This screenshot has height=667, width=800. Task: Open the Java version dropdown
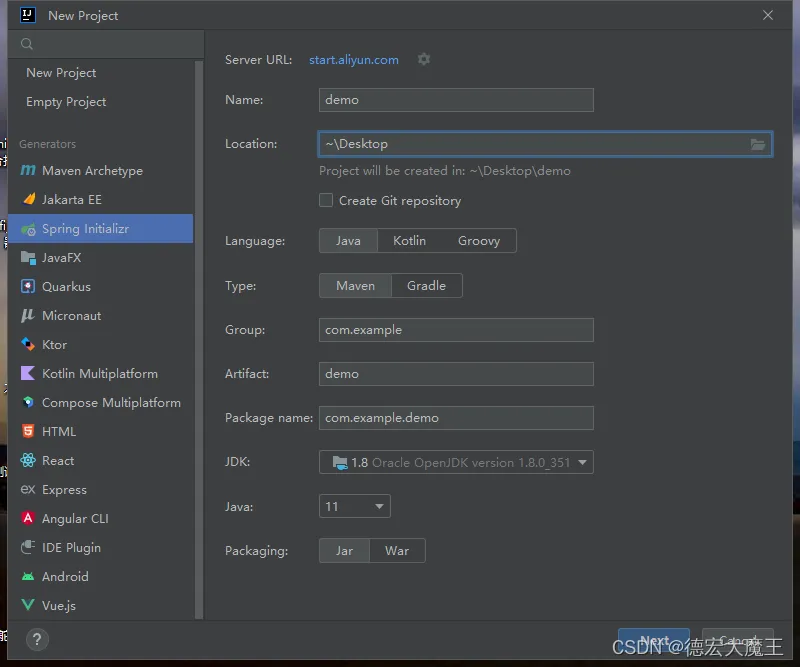(x=355, y=506)
